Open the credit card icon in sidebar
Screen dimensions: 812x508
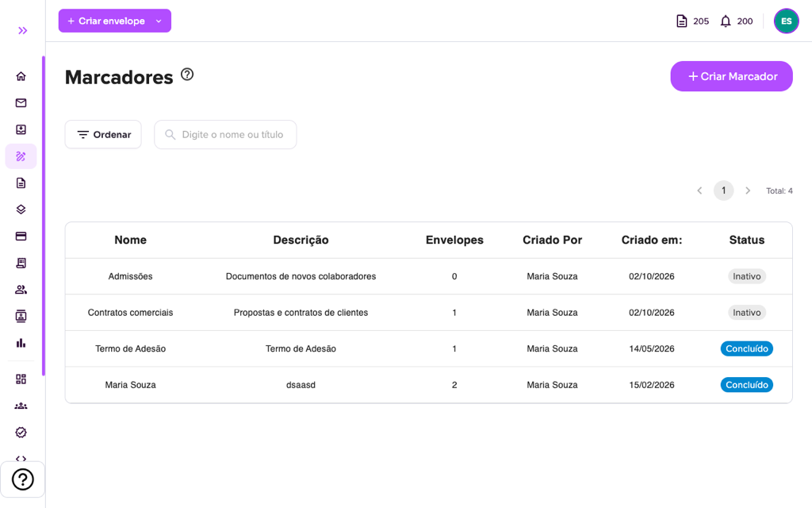[x=21, y=237]
